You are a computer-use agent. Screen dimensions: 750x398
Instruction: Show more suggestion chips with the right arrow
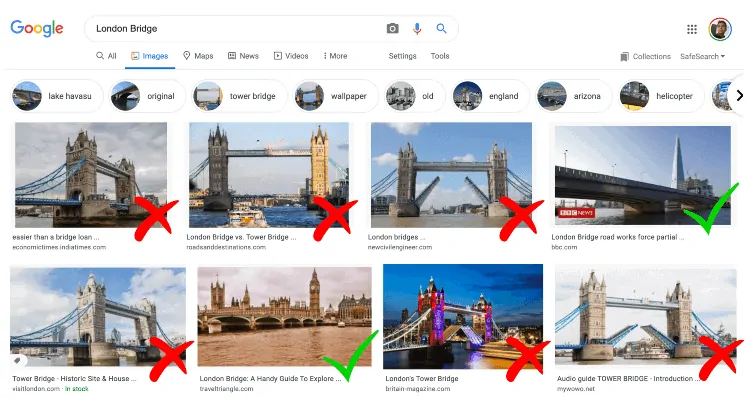coord(739,96)
